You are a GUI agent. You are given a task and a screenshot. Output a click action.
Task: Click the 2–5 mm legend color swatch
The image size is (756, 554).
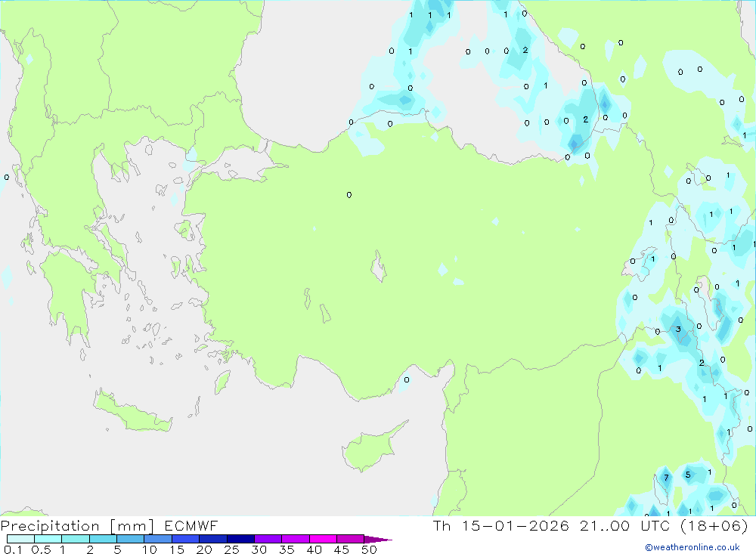point(103,539)
